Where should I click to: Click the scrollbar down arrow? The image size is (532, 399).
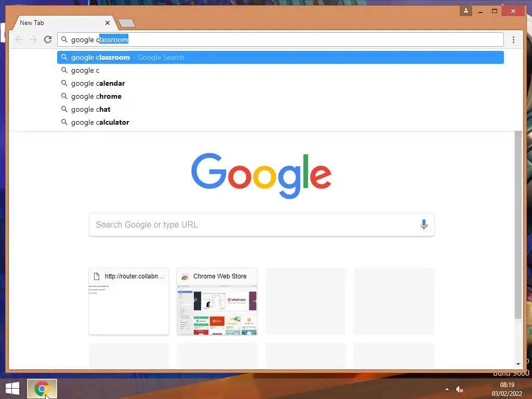tap(518, 364)
